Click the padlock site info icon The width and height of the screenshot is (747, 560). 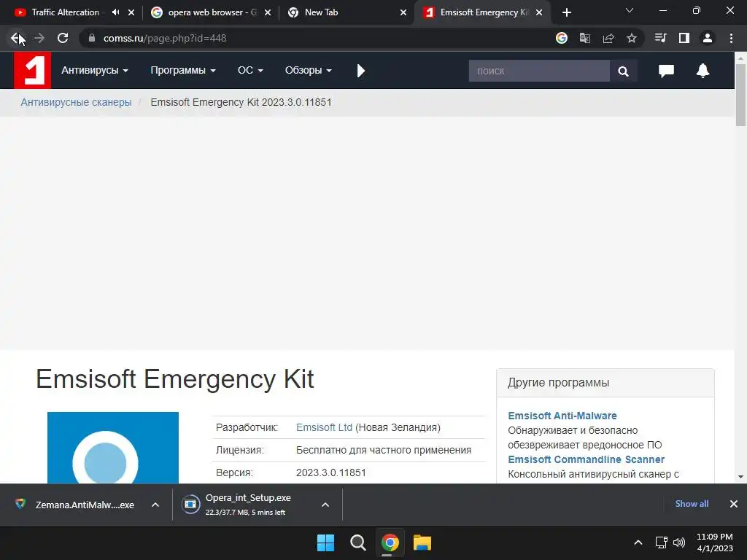pos(92,38)
